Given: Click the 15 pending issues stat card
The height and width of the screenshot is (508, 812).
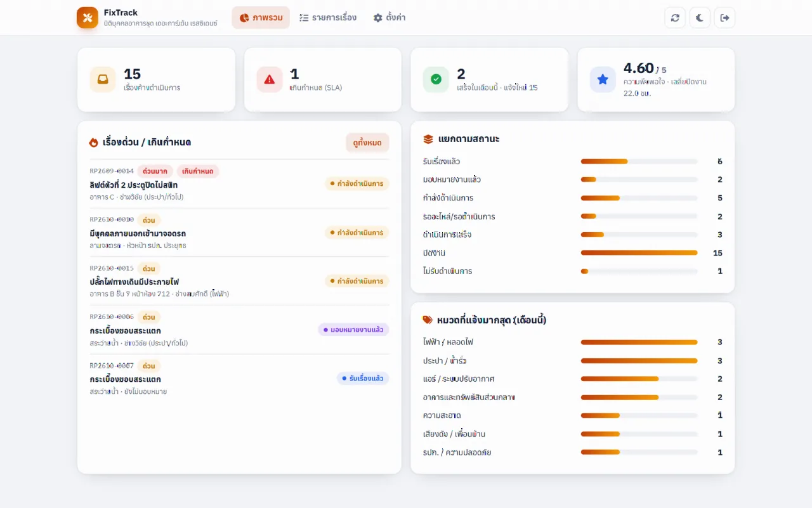Looking at the screenshot, I should click(156, 79).
